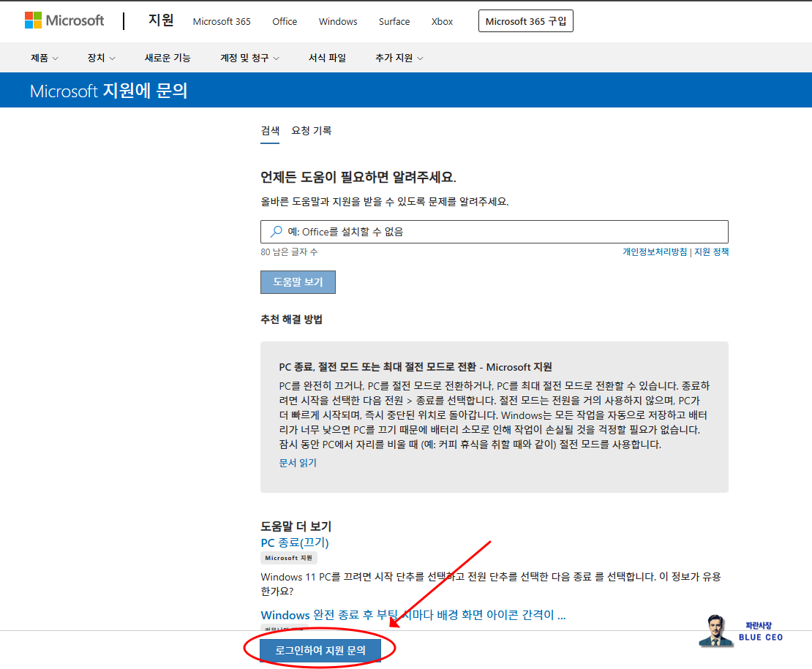
Task: Click the 로그인하여 지원 문의 button
Action: tap(320, 651)
